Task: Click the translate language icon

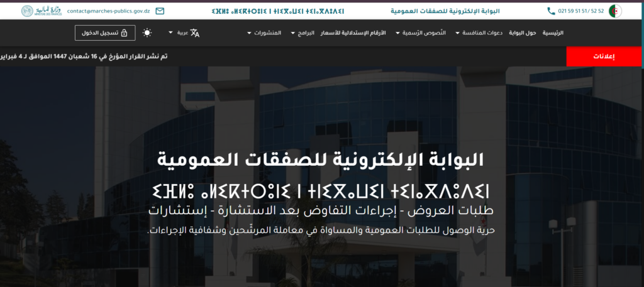Action: click(195, 33)
